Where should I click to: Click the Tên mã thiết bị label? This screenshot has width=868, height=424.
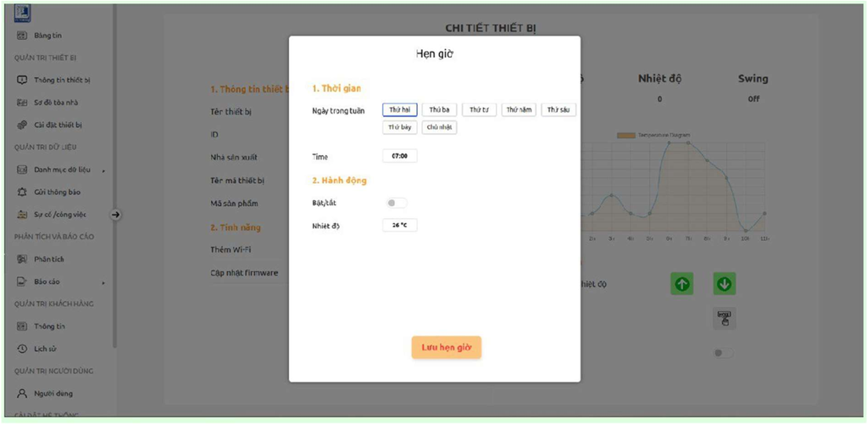(237, 181)
